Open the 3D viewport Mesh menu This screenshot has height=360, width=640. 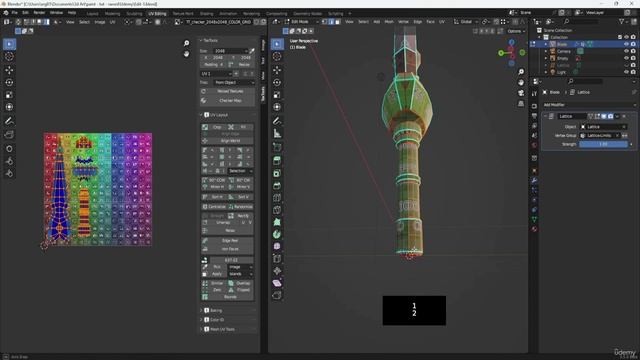coord(389,22)
